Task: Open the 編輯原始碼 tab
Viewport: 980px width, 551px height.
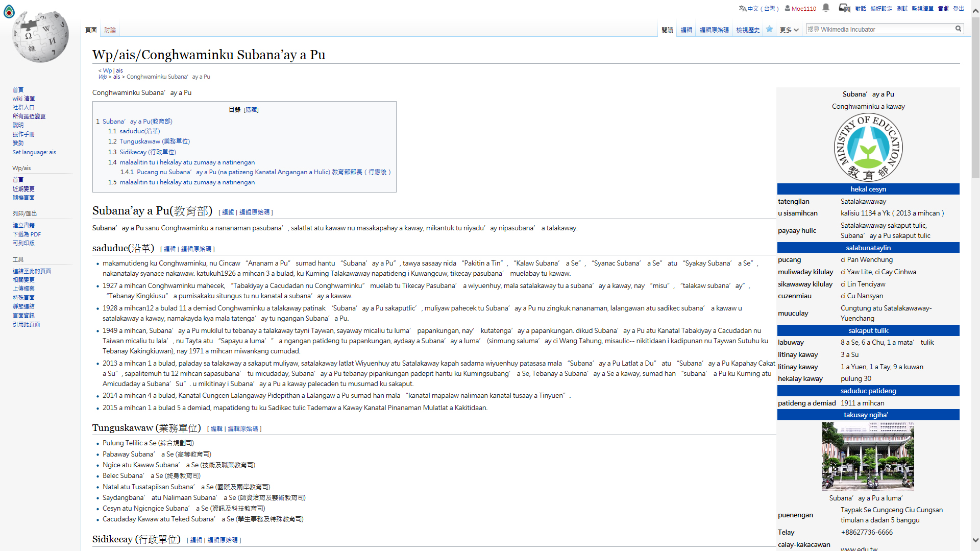Action: click(x=714, y=30)
